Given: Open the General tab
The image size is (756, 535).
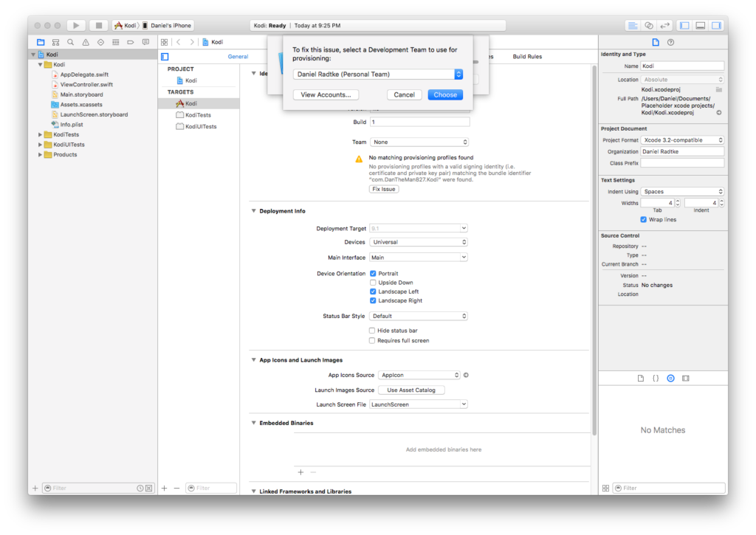Looking at the screenshot, I should tap(238, 57).
